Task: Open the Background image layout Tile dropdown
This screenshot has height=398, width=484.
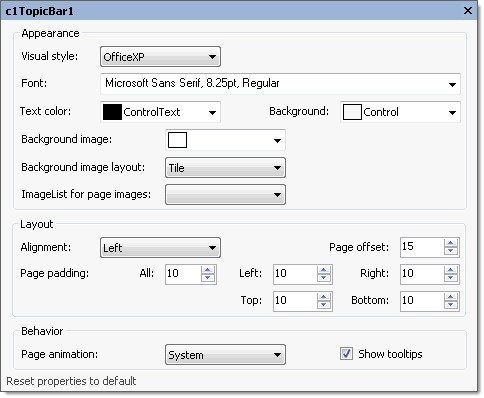Action: point(225,168)
